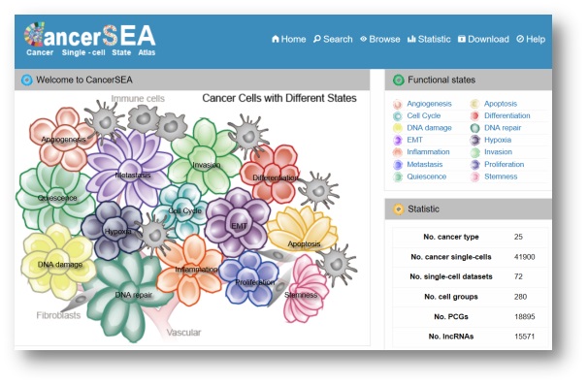Click the green Functional states header icon
Screen dimensions: 588x386
398,80
